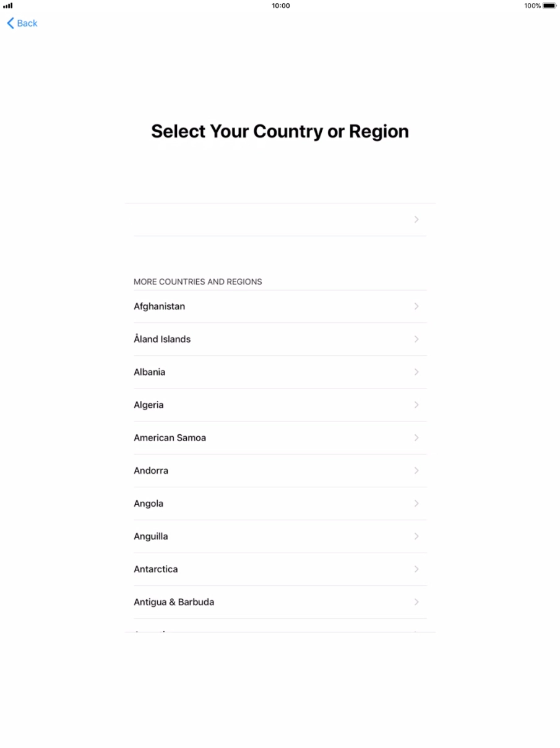Click the clock showing 10:00
This screenshot has height=748, width=560.
[280, 6]
